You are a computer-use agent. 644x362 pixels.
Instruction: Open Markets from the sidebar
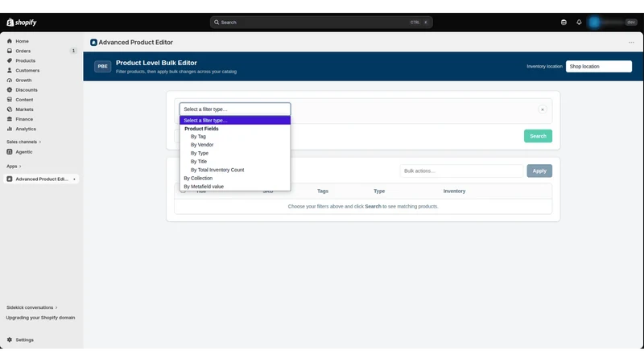point(24,109)
